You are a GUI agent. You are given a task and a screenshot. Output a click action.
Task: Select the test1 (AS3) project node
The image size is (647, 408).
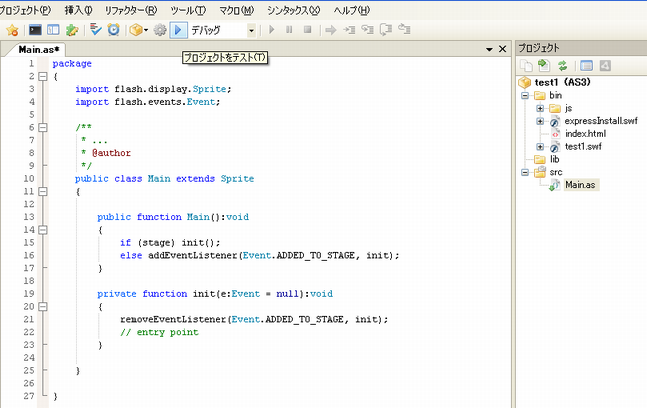tap(562, 83)
